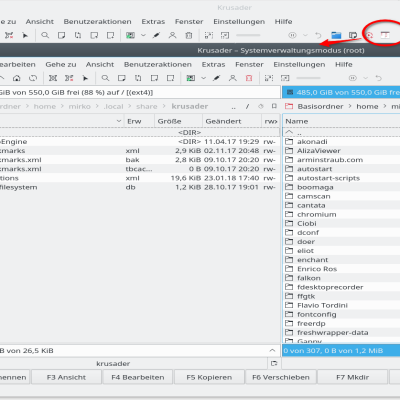Click the red circled root-mode icon in background toolbar
The height and width of the screenshot is (400, 400).
click(x=369, y=35)
